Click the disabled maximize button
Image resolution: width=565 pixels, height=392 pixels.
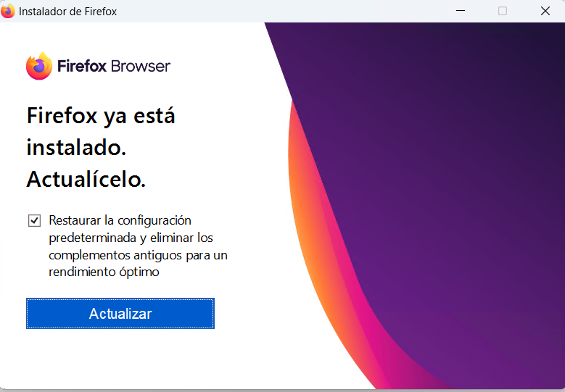click(x=503, y=11)
